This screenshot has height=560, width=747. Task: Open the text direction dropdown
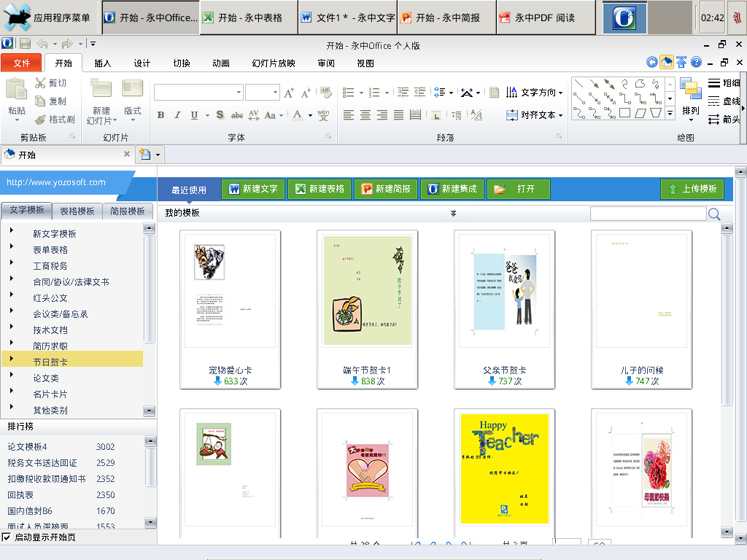(535, 93)
